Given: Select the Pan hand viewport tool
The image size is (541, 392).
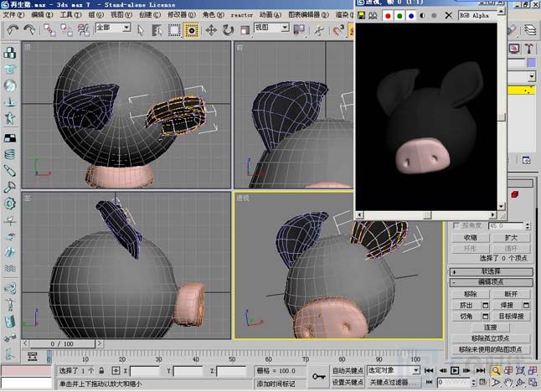Looking at the screenshot, I should pos(508,382).
